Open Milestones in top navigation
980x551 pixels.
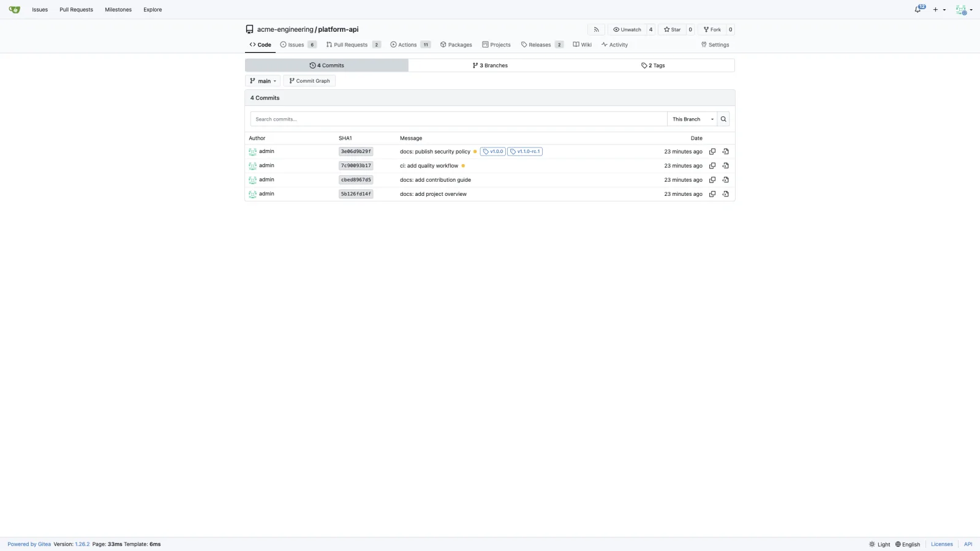tap(118, 10)
